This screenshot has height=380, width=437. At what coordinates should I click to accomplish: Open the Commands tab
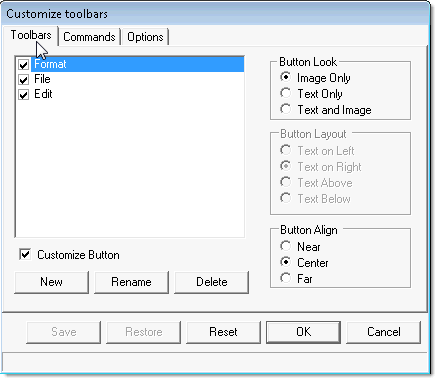point(89,37)
